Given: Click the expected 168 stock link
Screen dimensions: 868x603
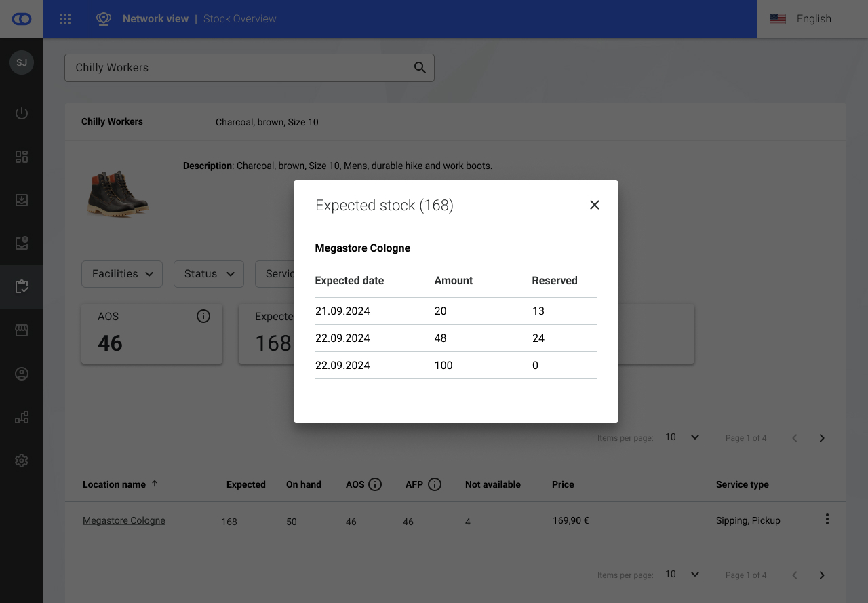Looking at the screenshot, I should pos(229,522).
